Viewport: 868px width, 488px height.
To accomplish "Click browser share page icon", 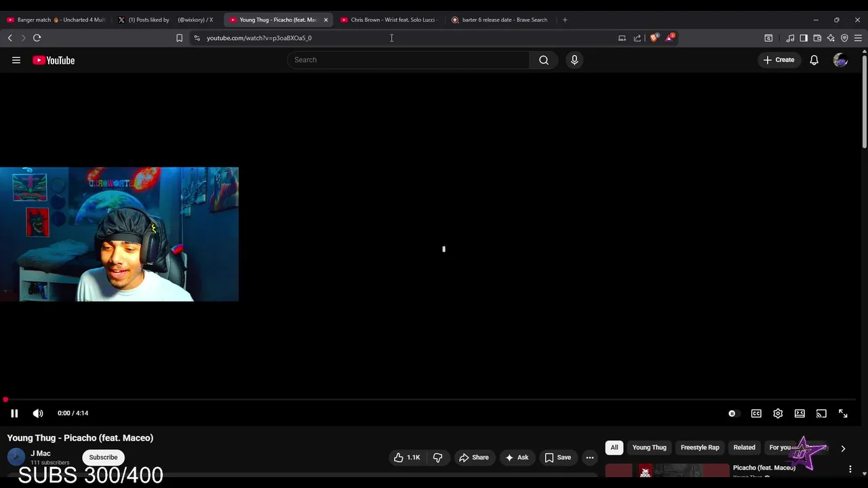I will (637, 38).
